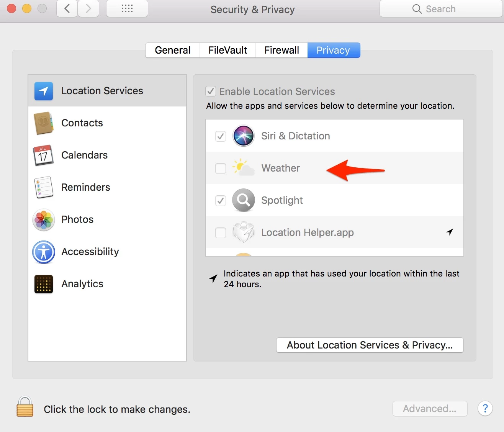Click the Calendars icon in sidebar

click(x=44, y=155)
